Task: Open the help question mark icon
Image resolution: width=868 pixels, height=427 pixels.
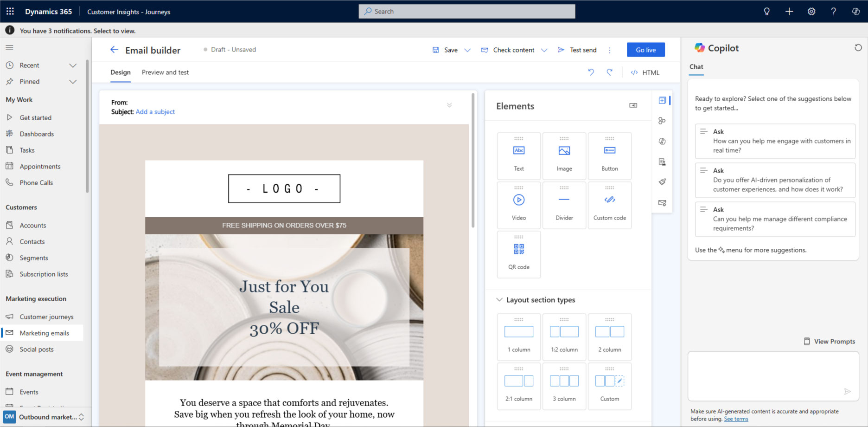Action: tap(833, 11)
